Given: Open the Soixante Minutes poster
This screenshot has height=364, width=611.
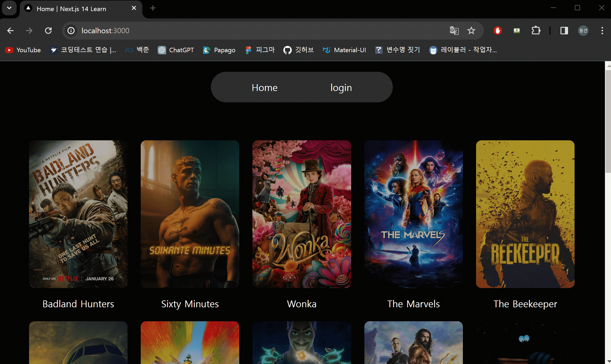Looking at the screenshot, I should 190,214.
